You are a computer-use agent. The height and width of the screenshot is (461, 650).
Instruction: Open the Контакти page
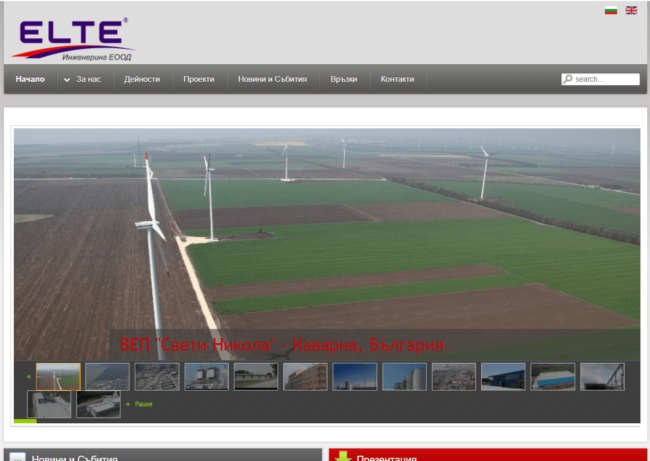[397, 79]
